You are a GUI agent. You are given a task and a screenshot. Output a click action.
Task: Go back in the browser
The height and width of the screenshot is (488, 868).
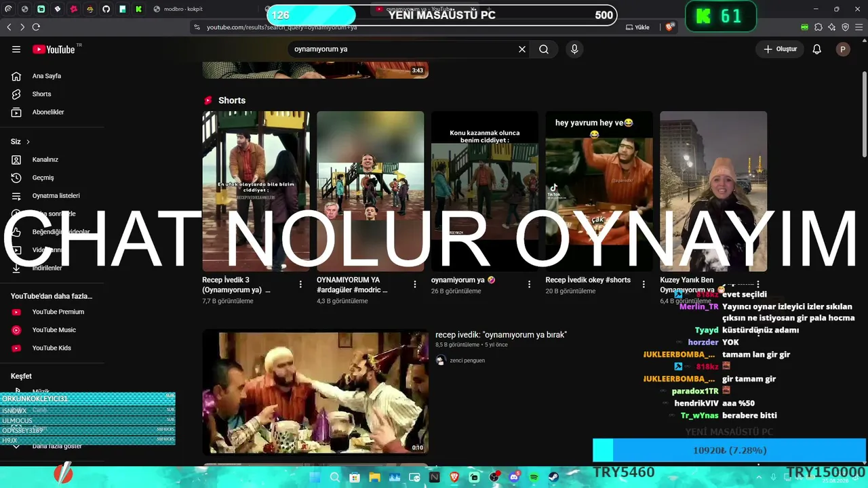(x=9, y=27)
